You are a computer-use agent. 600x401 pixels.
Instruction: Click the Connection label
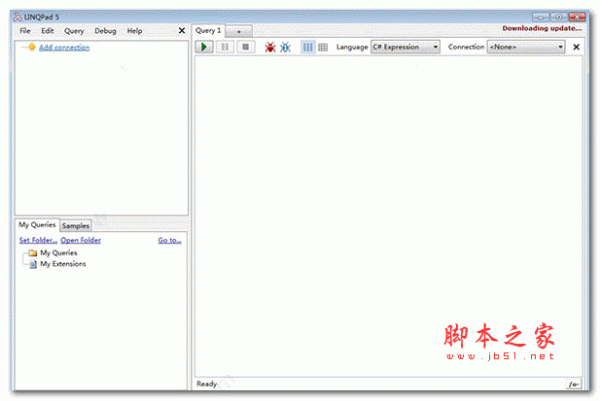tap(466, 47)
